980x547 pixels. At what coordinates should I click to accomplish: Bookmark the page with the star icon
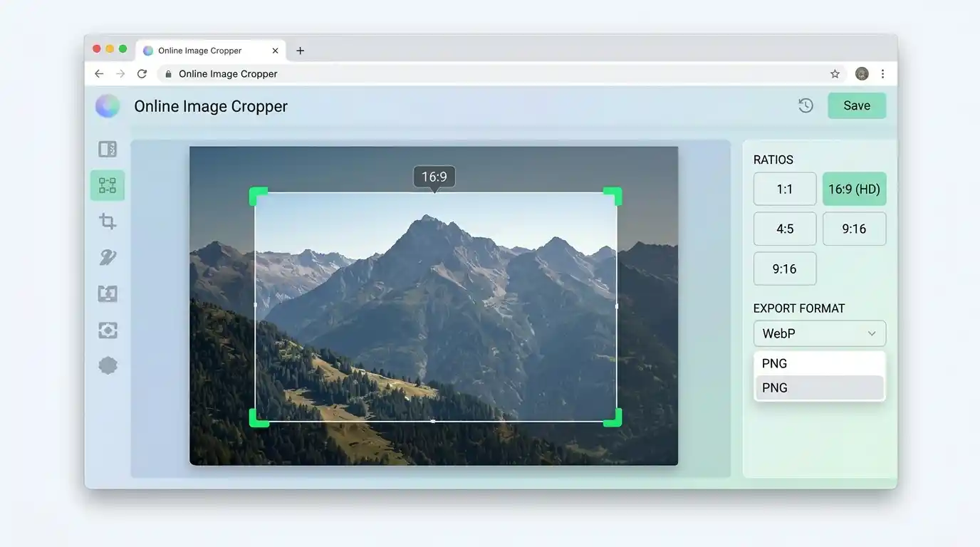click(x=835, y=73)
